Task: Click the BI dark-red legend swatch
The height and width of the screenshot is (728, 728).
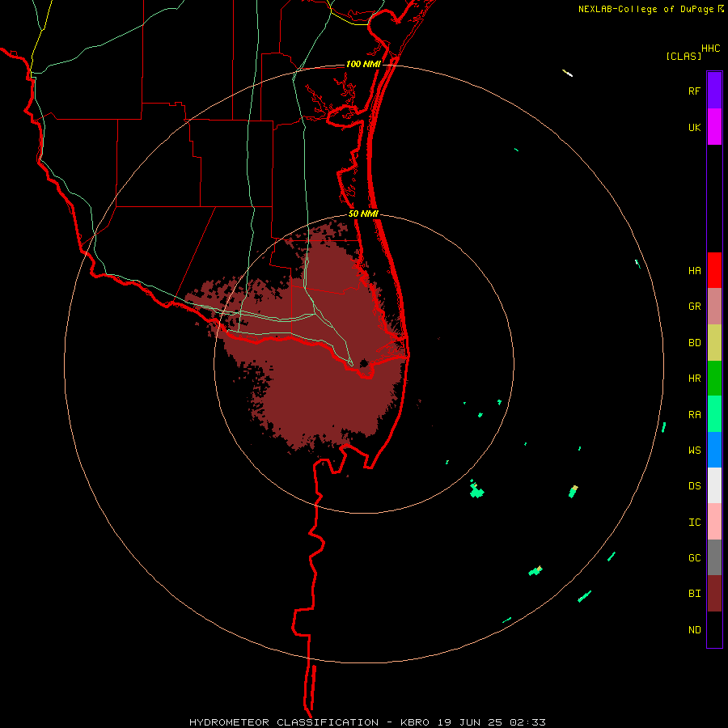Action: [x=714, y=594]
